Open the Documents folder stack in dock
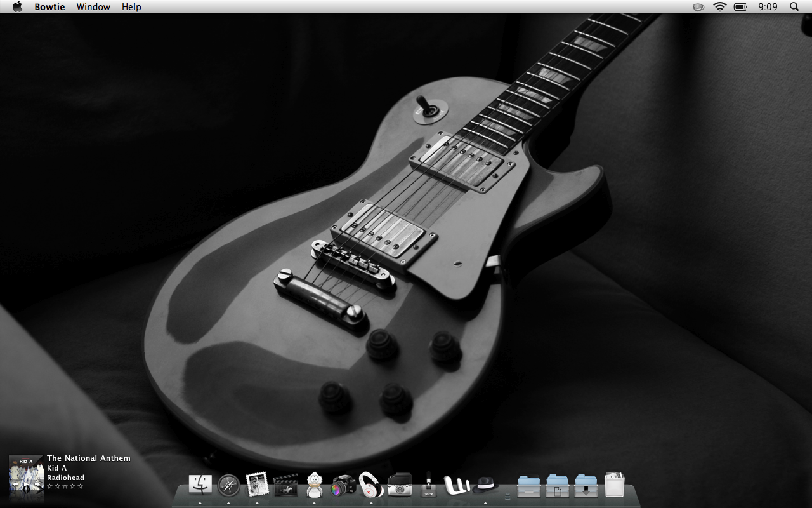This screenshot has width=812, height=508. tap(558, 486)
